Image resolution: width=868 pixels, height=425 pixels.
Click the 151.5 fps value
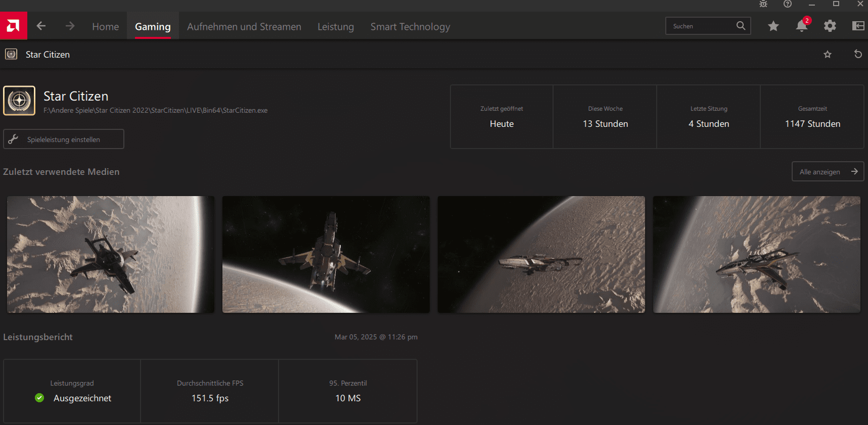click(210, 398)
